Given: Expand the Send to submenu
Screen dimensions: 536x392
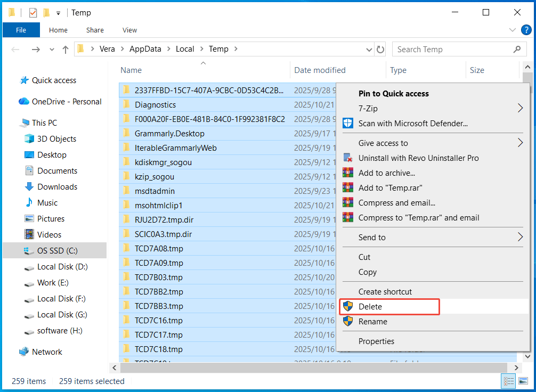Looking at the screenshot, I should (370, 238).
